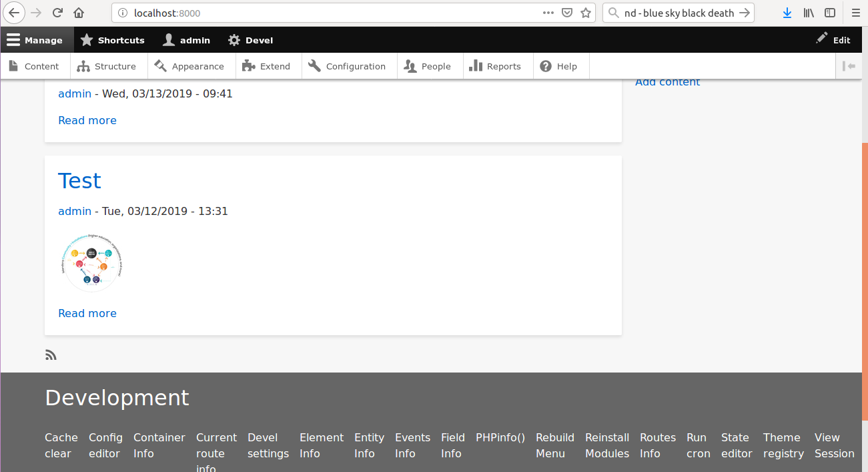Image resolution: width=868 pixels, height=472 pixels.
Task: Expand the Devel toolbar tray
Action: tap(250, 40)
